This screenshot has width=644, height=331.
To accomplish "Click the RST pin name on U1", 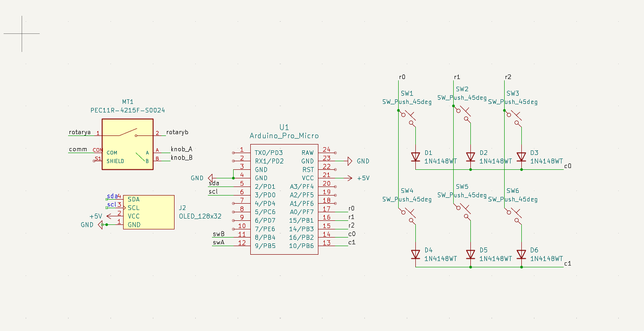I will [x=308, y=169].
